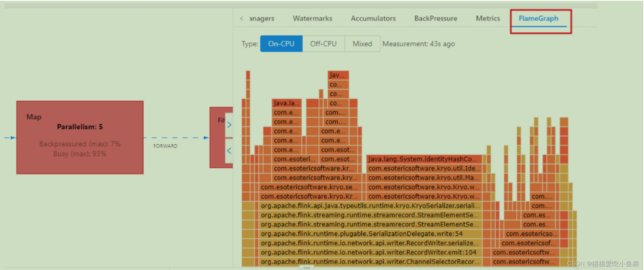The width and height of the screenshot is (644, 270).
Task: Click the Measurement: 43s ago label
Action: 418,44
